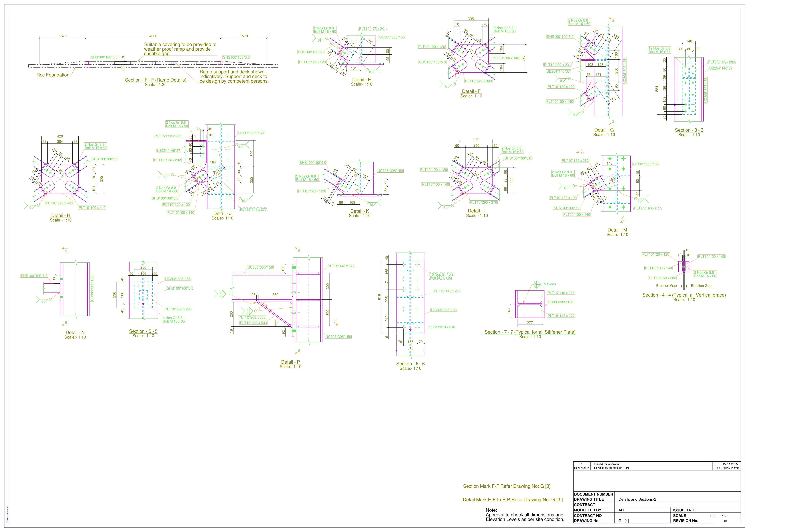797x532 pixels.
Task: Select the "Section - 5 - 5" title
Action: click(143, 331)
